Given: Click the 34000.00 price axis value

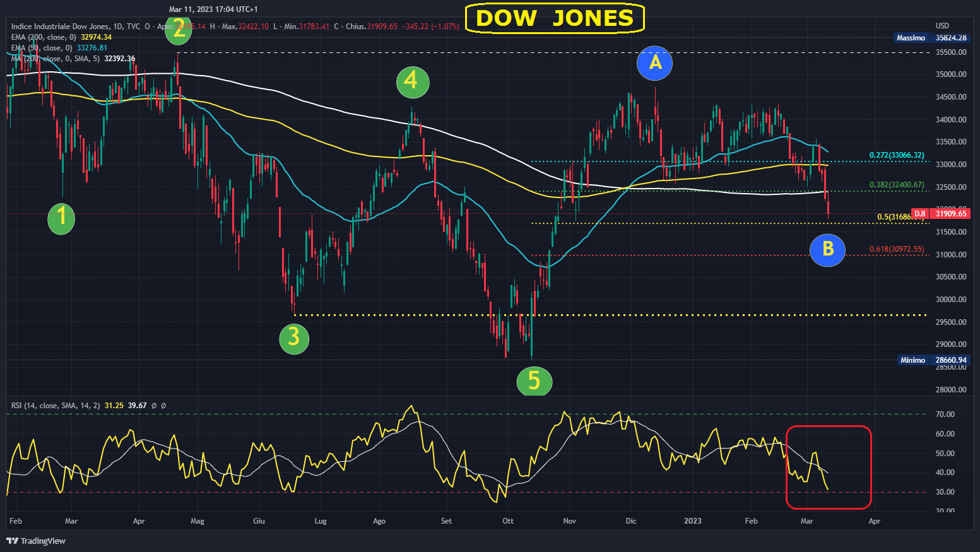Looking at the screenshot, I should [951, 120].
